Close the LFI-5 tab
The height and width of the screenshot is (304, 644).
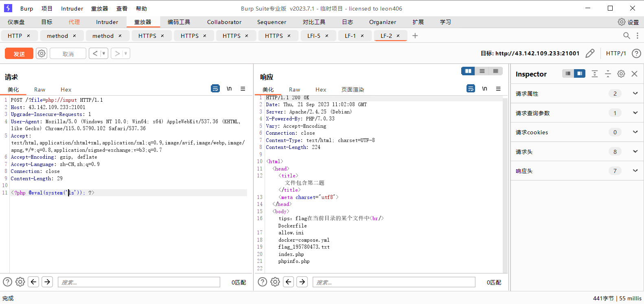click(326, 36)
